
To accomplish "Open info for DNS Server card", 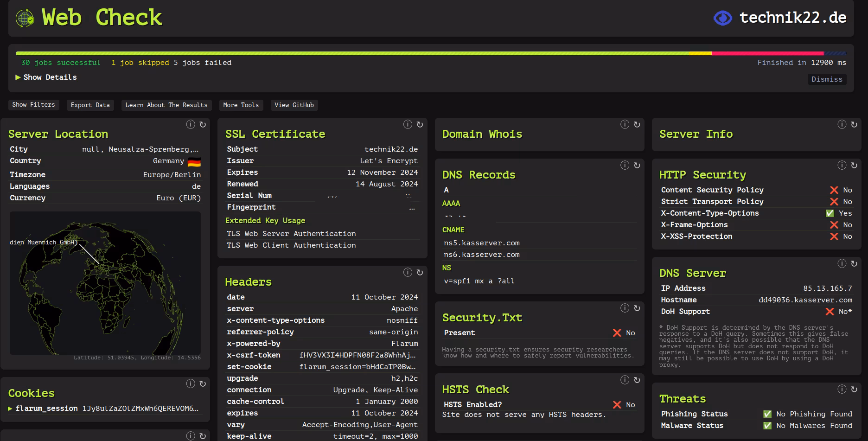I will [x=842, y=263].
